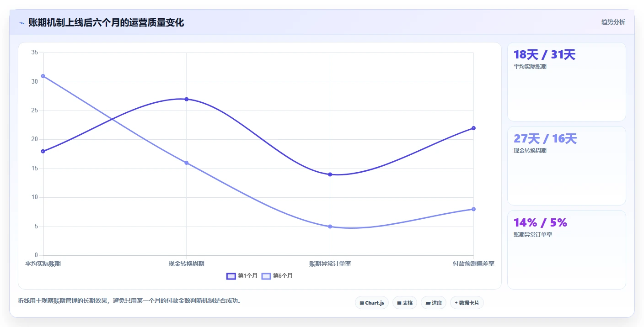Click the 账期异常订单率 x-axis label
644x327 pixels.
coord(330,264)
